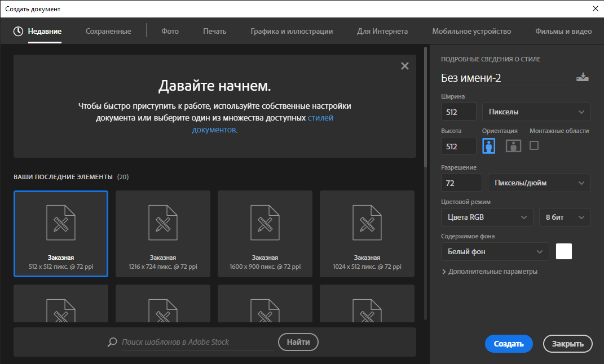Viewport: 604px width, 364px height.
Task: Click the Закрыть button
Action: (567, 344)
